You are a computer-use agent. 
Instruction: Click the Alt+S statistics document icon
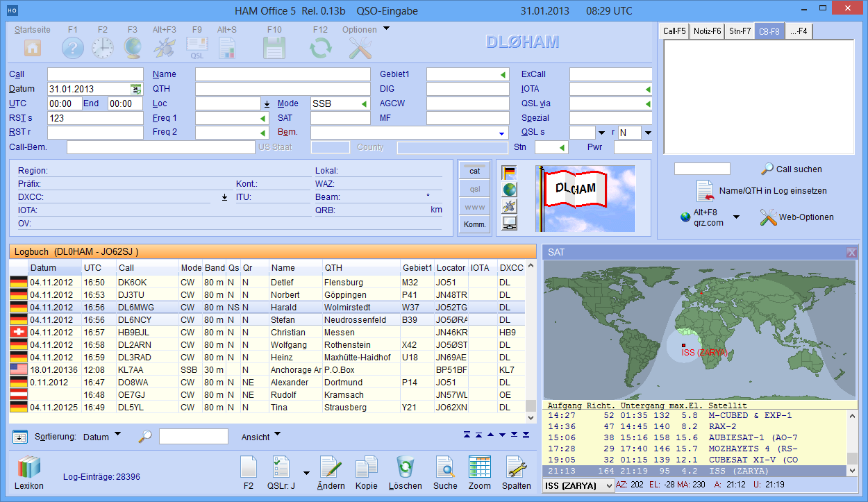tap(227, 47)
